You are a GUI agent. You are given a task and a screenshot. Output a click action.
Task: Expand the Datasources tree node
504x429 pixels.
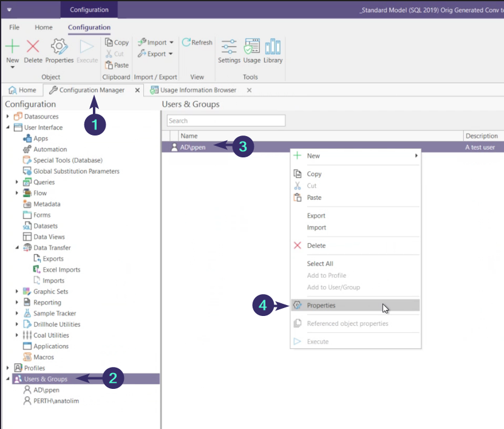(x=9, y=117)
